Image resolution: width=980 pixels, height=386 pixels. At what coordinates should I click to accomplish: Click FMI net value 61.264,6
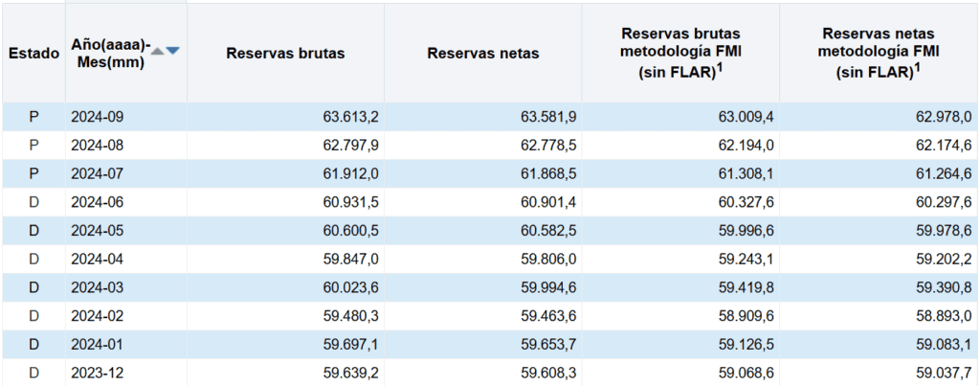(945, 174)
